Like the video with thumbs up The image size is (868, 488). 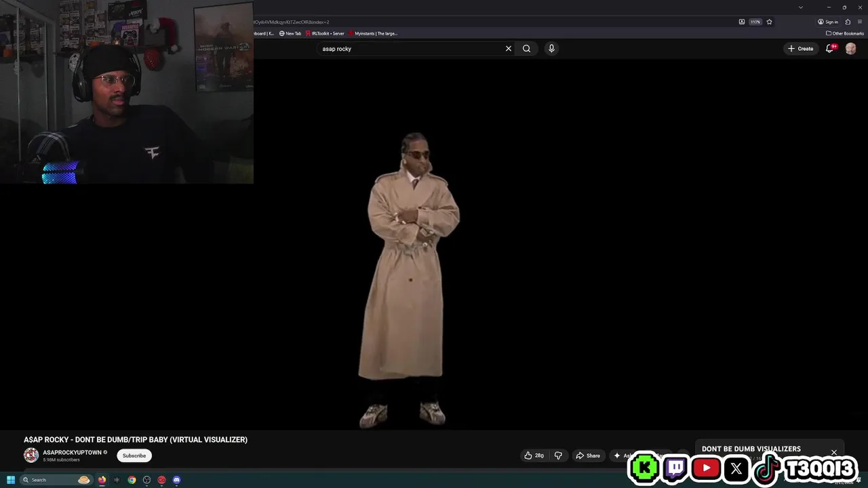tap(534, 455)
